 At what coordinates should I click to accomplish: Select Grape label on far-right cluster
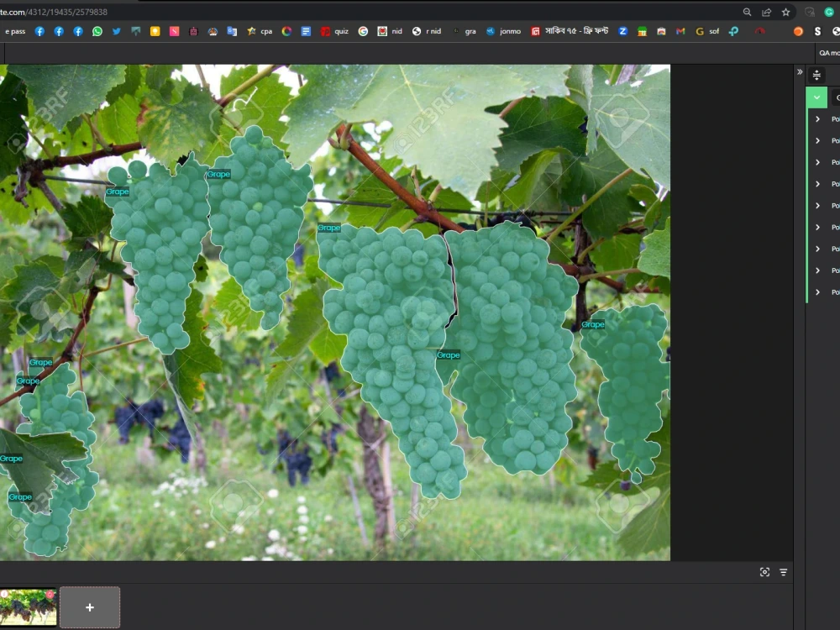[x=593, y=324]
